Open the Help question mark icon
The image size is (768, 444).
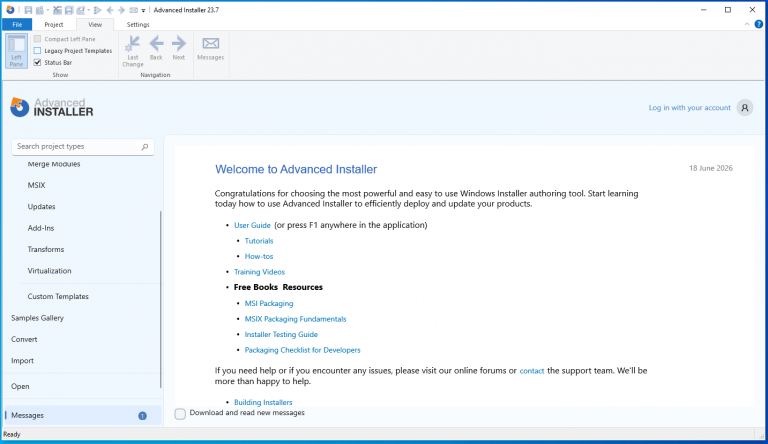(759, 24)
